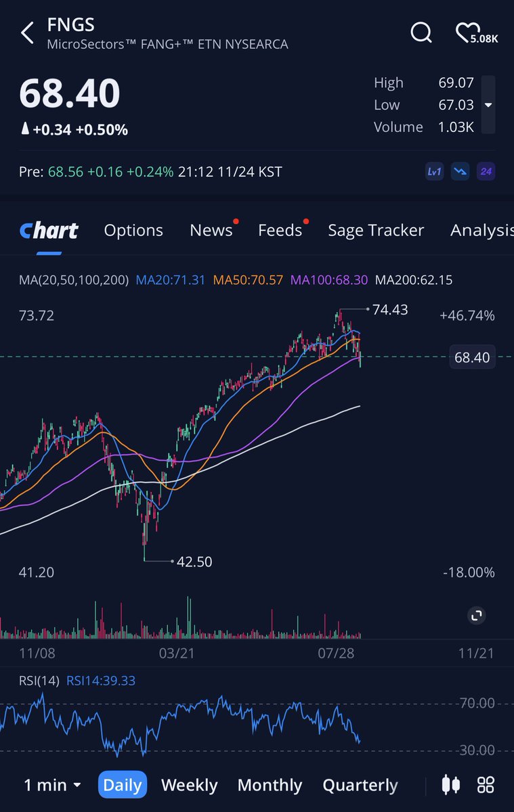Image resolution: width=514 pixels, height=812 pixels.
Task: Tap the 42.50 low marker
Action: coord(194,562)
